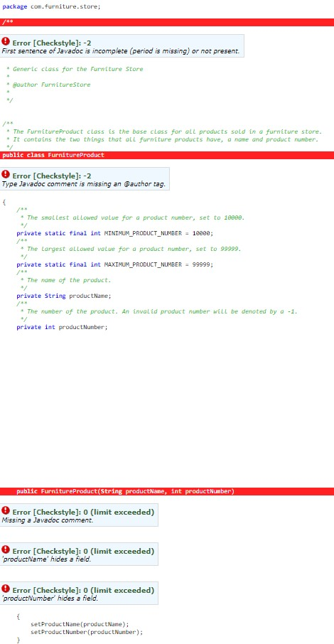Select the red highlighted '/**' line at top
Image resolution: width=334 pixels, height=644 pixels.
(167, 22)
